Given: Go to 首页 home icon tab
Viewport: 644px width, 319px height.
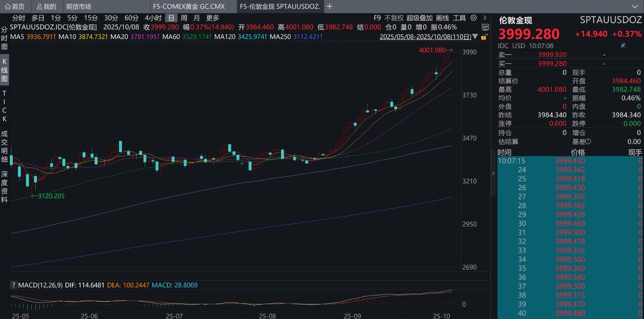Looking at the screenshot, I should pyautogui.click(x=15, y=6).
